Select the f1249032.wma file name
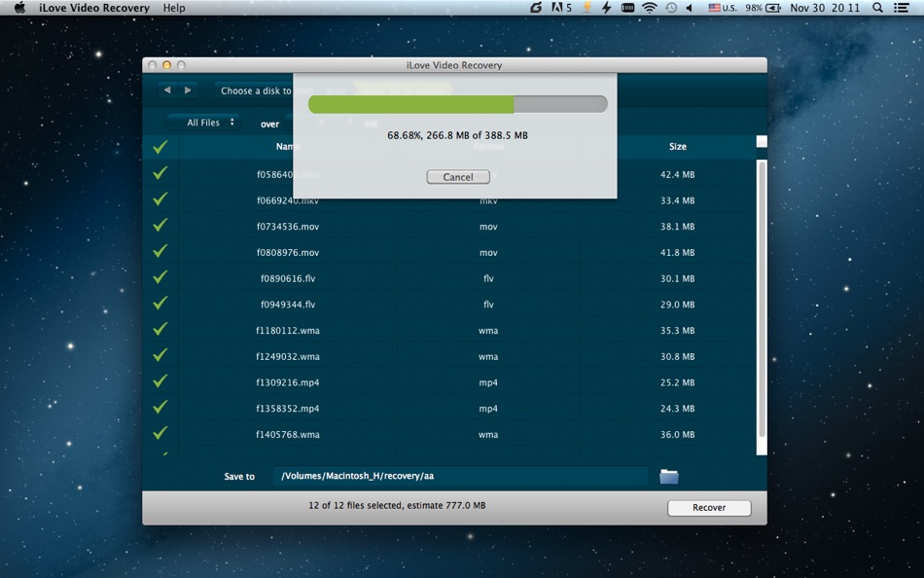Viewport: 924px width, 578px height. (288, 356)
